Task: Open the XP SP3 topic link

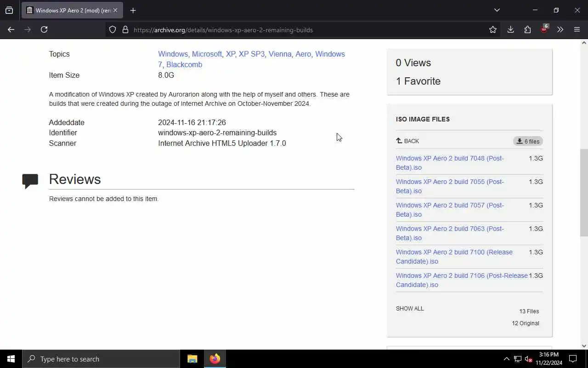Action: tap(252, 54)
